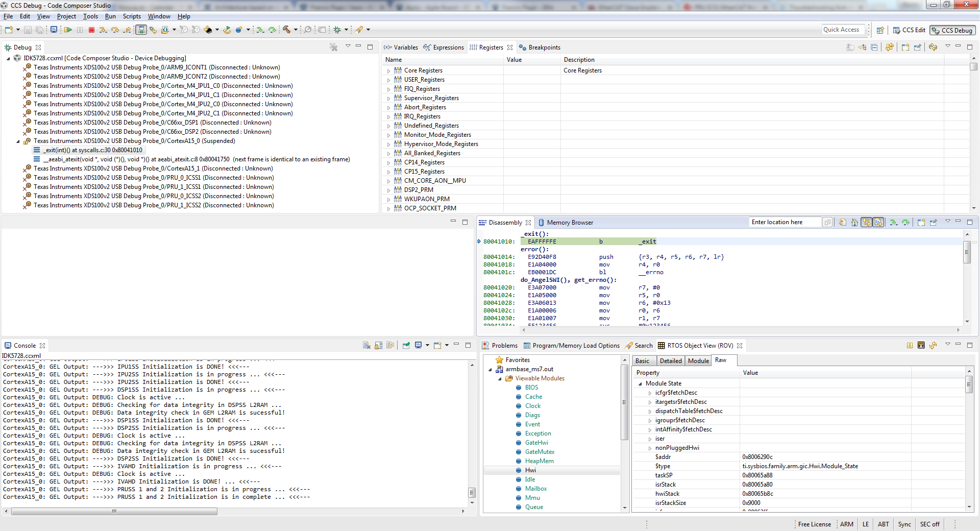Collapse the CortexA15_0 (Suspended) tree node
This screenshot has height=531, width=980.
(x=18, y=141)
